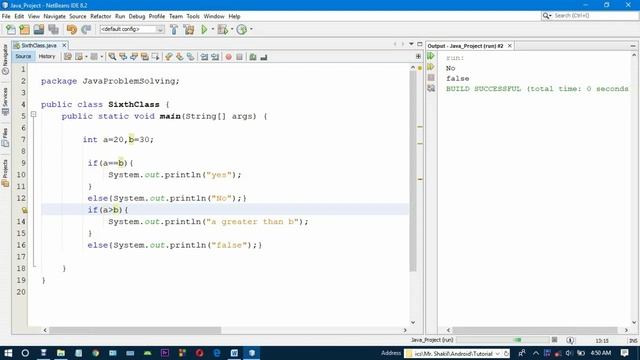Close the SixthClass.java tab
Image resolution: width=640 pixels, height=360 pixels.
[64, 45]
